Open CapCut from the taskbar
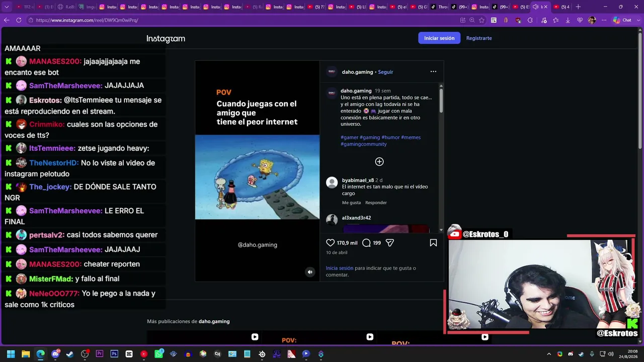644x362 pixels. [129, 354]
